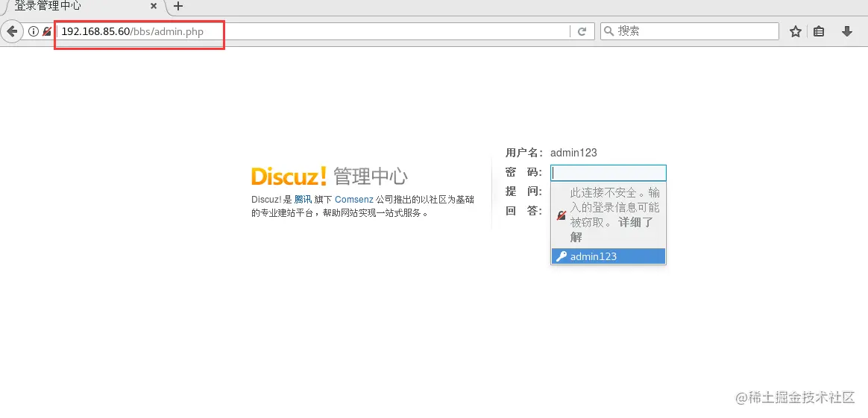Open the bookmarks list icon
Screen dimensions: 868x418
click(819, 31)
